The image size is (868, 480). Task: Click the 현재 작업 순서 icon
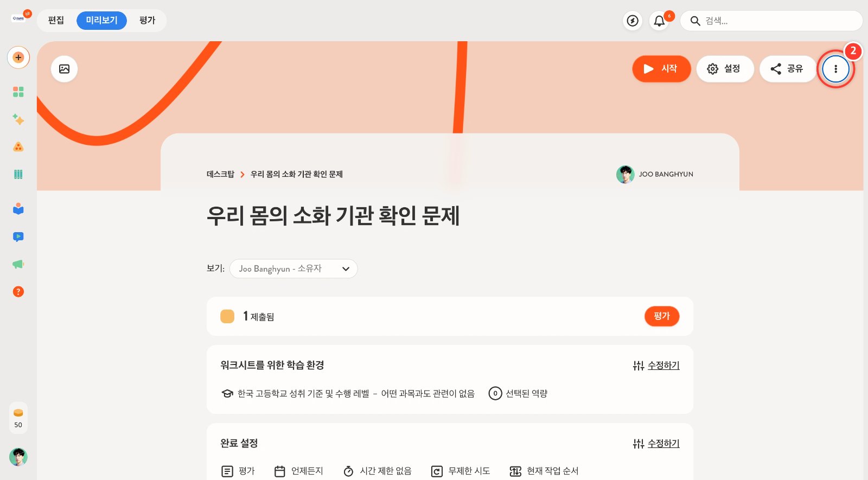(x=515, y=471)
